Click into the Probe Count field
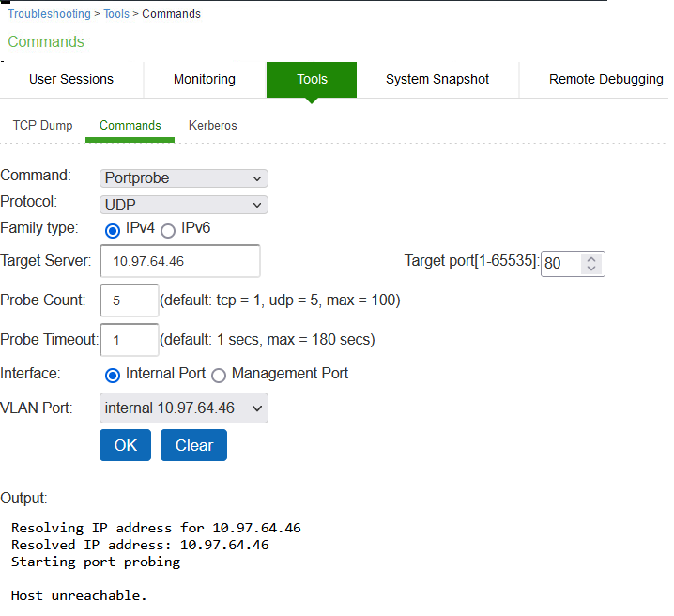The image size is (674, 616). (x=130, y=300)
